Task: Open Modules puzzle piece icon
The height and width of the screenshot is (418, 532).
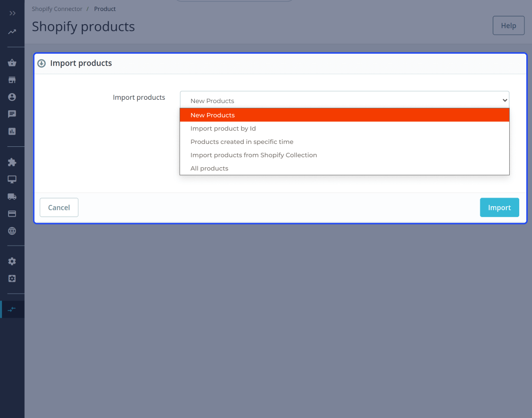Action: [12, 162]
